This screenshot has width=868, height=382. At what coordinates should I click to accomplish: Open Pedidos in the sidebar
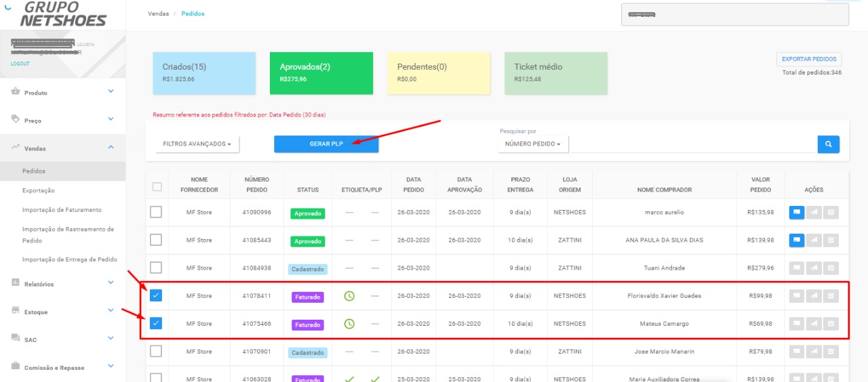click(62, 171)
